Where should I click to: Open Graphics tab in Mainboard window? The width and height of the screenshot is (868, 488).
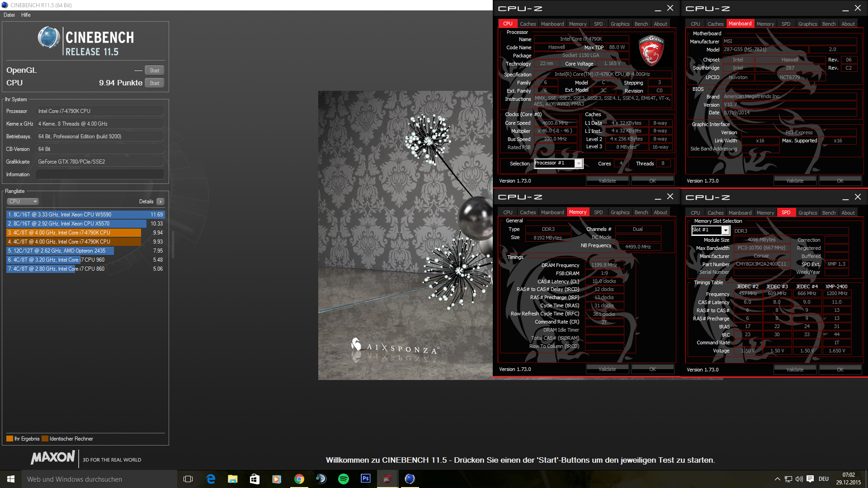[807, 24]
